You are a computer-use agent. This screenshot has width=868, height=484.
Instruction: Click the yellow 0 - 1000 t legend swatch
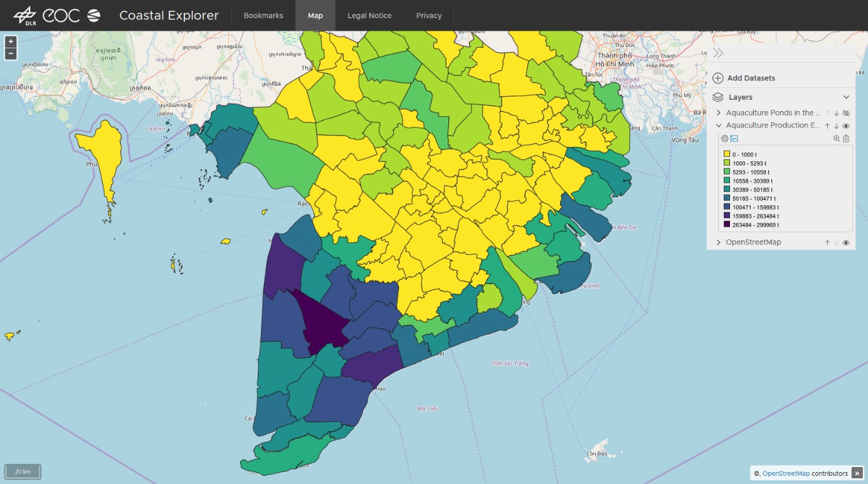726,154
